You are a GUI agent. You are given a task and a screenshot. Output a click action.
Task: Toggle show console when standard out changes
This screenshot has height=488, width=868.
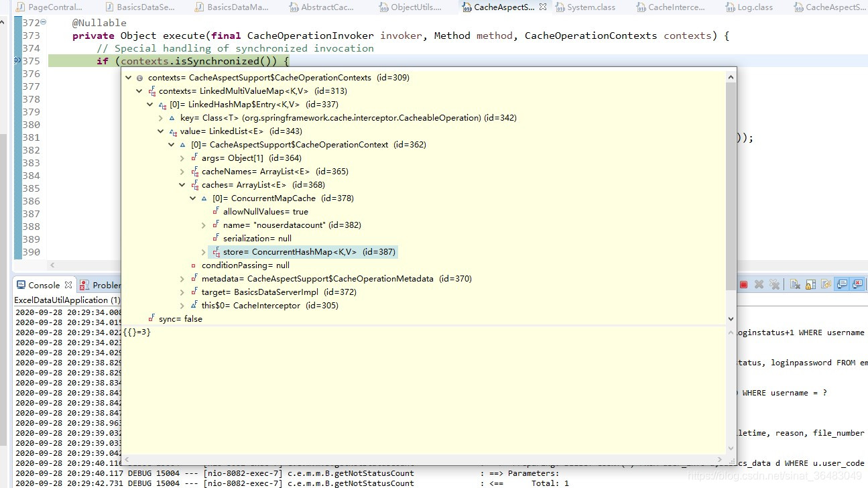click(842, 284)
